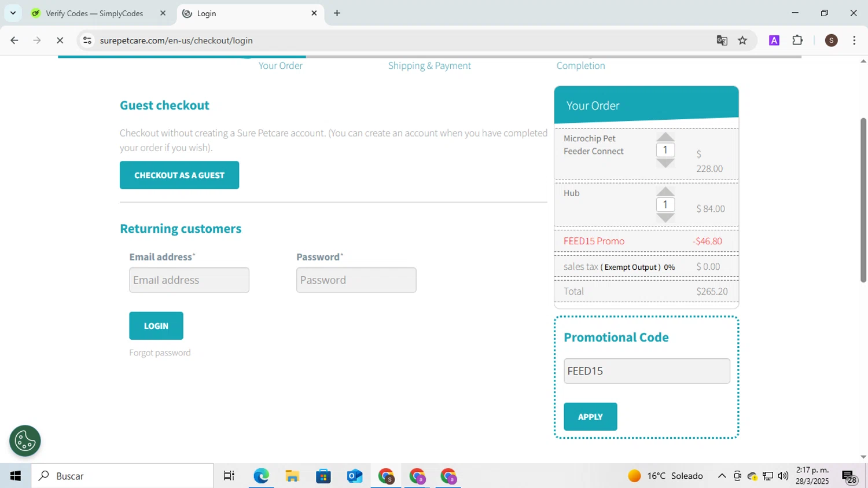Image resolution: width=868 pixels, height=488 pixels.
Task: Open a new browser tab
Action: tap(337, 13)
